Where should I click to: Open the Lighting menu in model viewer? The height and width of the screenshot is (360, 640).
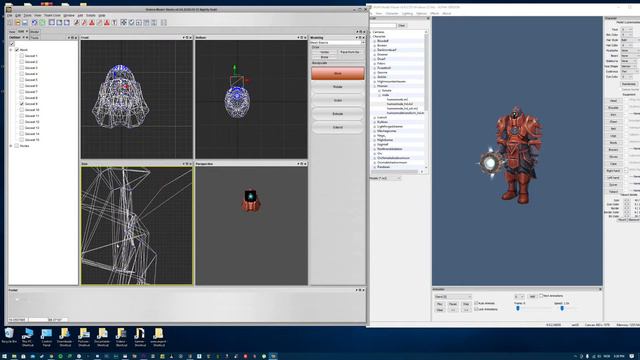pos(407,13)
